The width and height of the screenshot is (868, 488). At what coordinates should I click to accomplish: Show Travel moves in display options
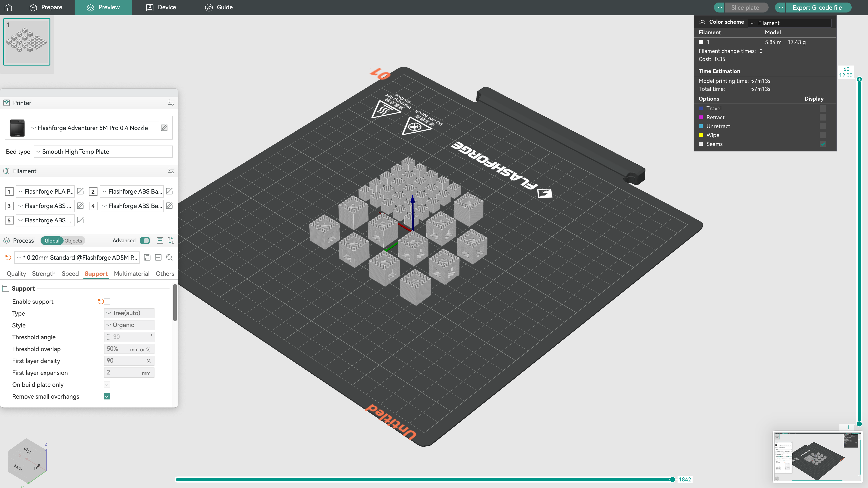coord(823,108)
